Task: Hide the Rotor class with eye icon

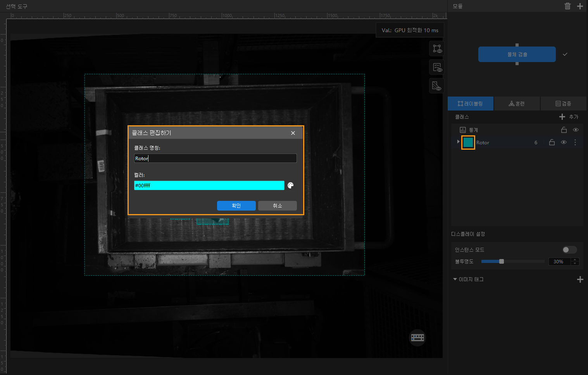Action: (x=564, y=142)
